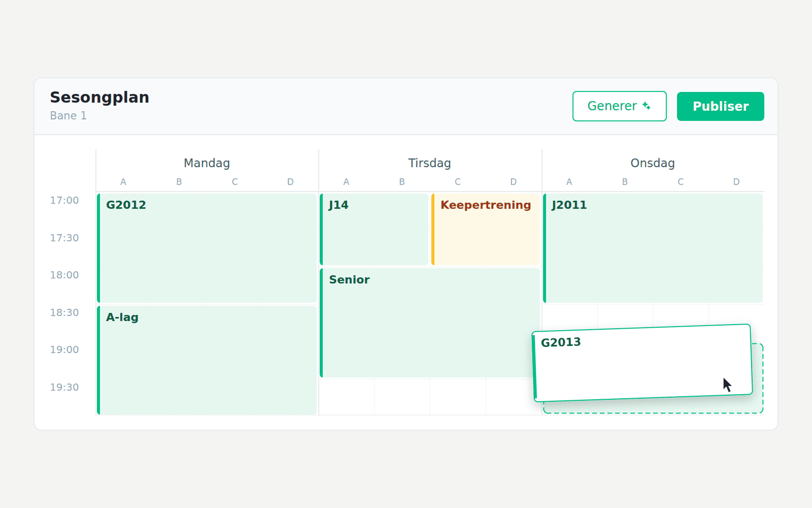The height and width of the screenshot is (508, 812).
Task: Click zone D under Onsdag
Action: click(x=736, y=182)
